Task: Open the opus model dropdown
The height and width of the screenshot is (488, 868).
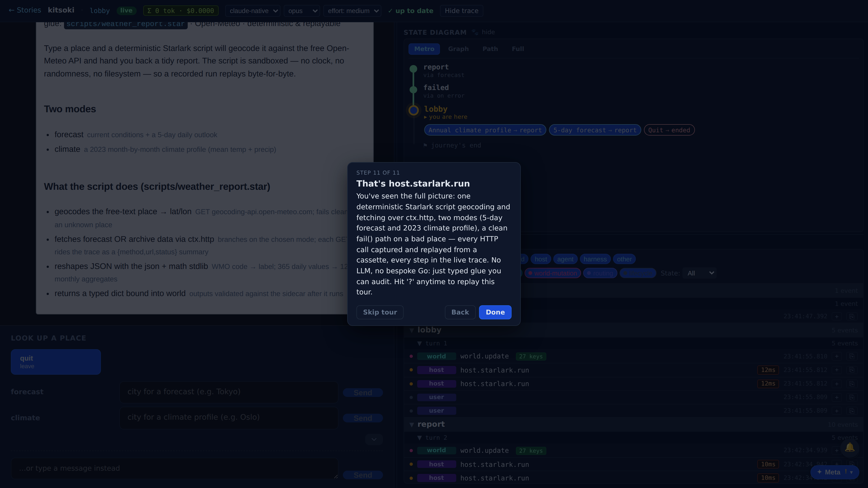Action: [x=302, y=11]
